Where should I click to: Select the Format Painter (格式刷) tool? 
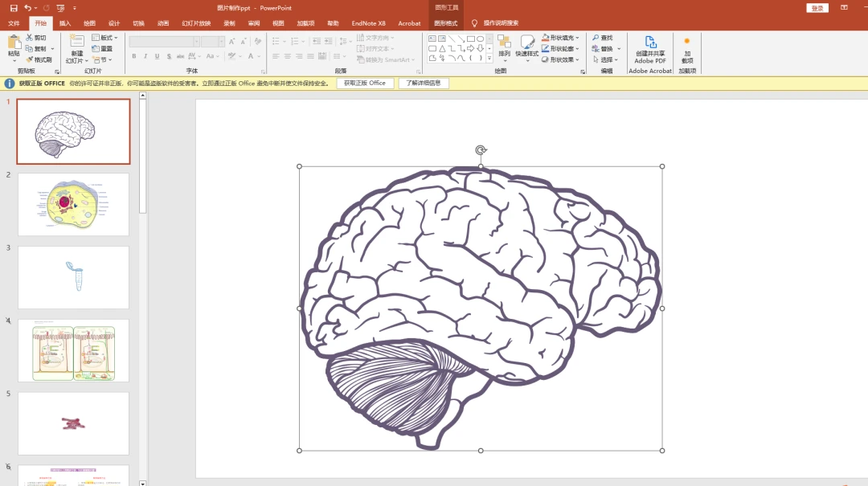point(39,59)
